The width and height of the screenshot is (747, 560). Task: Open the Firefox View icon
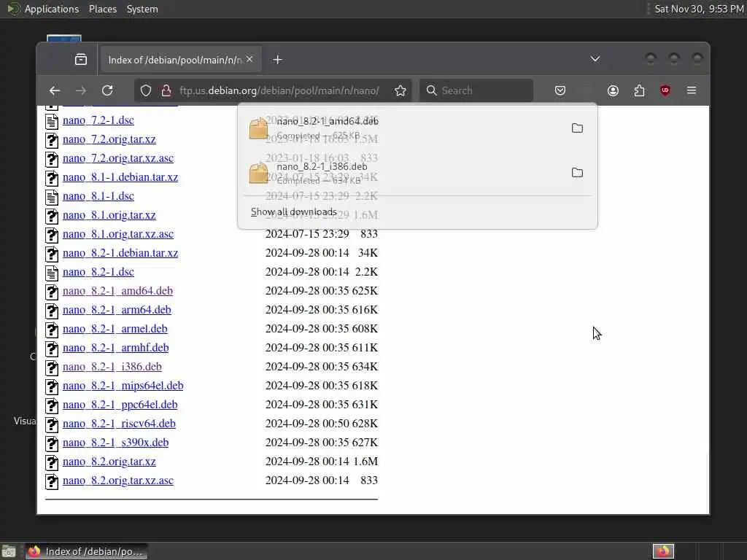click(81, 60)
